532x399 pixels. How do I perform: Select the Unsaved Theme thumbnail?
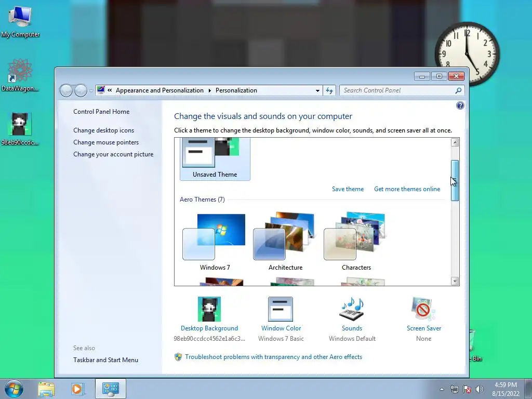point(215,159)
